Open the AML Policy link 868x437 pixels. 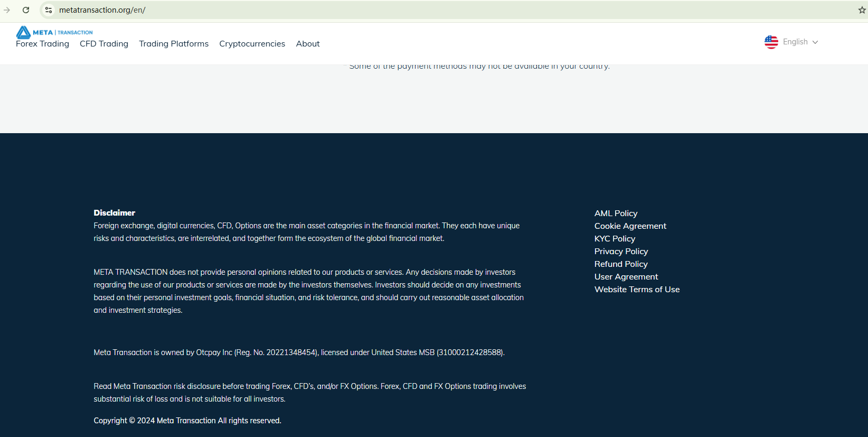tap(616, 213)
